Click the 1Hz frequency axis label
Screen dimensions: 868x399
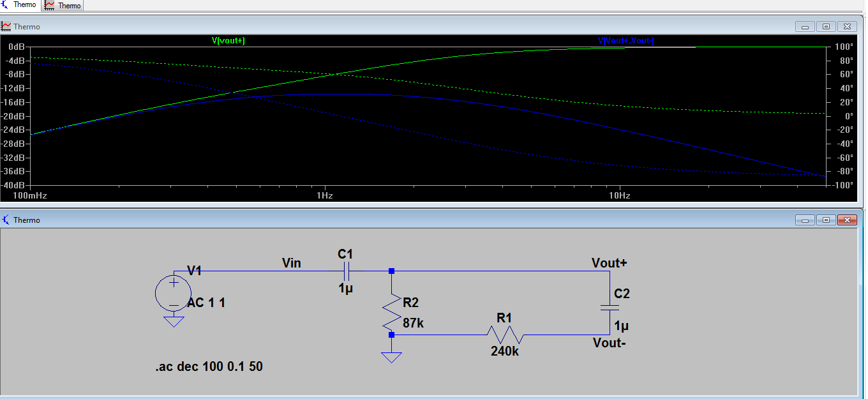coord(324,195)
